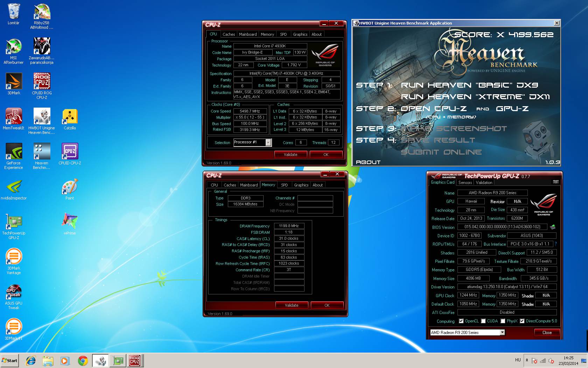Viewport: 588px width, 368px height.
Task: Open Windows Media Player from taskbar
Action: (65, 360)
